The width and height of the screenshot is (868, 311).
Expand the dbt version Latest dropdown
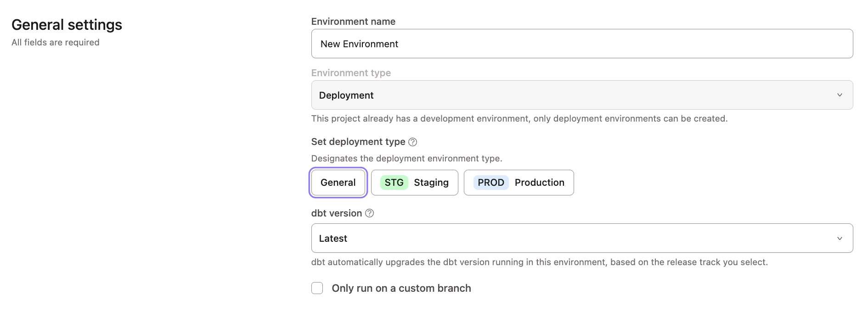(581, 238)
